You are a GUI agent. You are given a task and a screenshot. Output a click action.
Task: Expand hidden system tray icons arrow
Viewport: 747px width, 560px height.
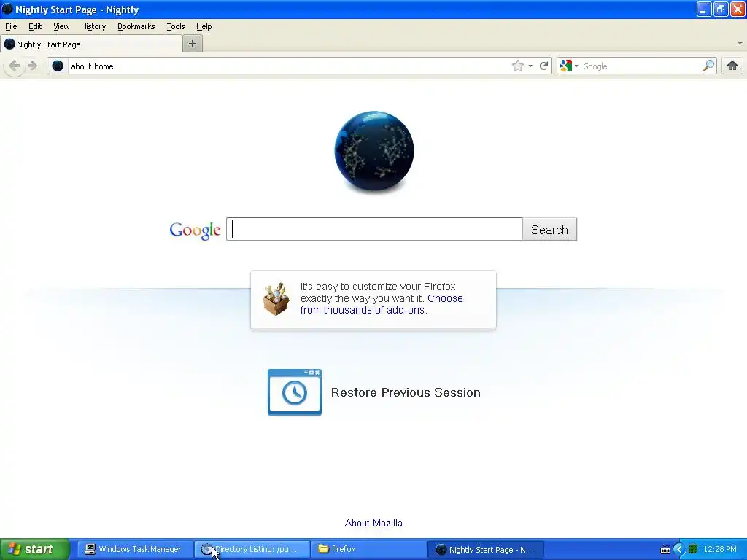click(x=679, y=550)
